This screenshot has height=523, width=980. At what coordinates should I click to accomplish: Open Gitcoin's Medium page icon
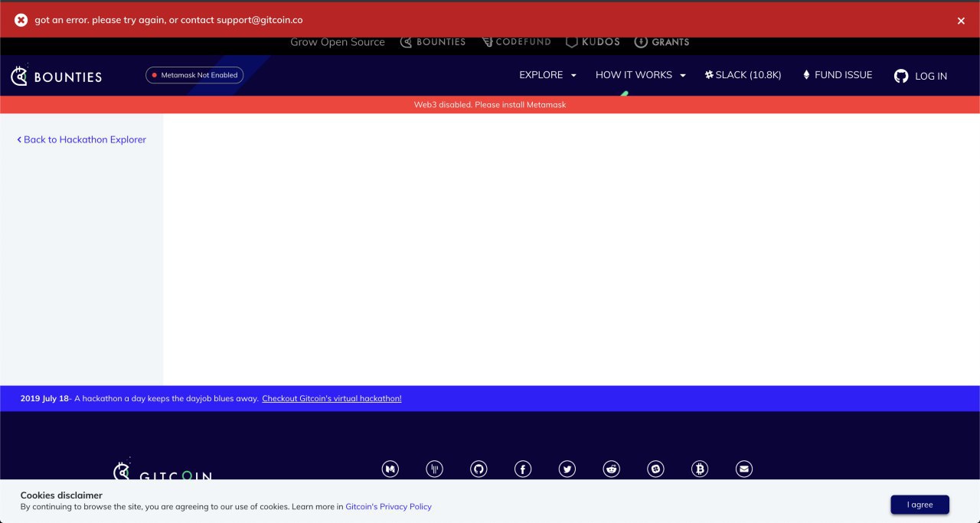coord(390,469)
